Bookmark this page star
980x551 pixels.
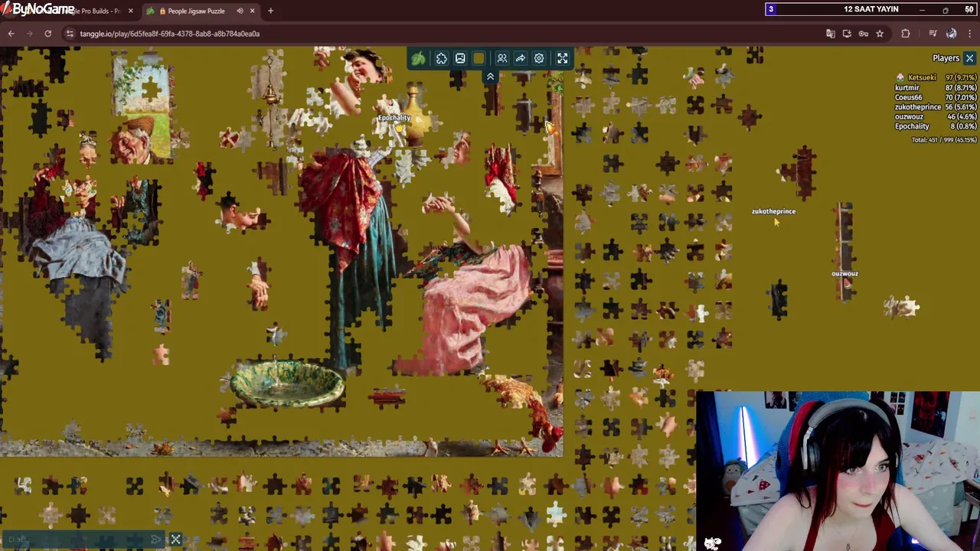click(880, 34)
